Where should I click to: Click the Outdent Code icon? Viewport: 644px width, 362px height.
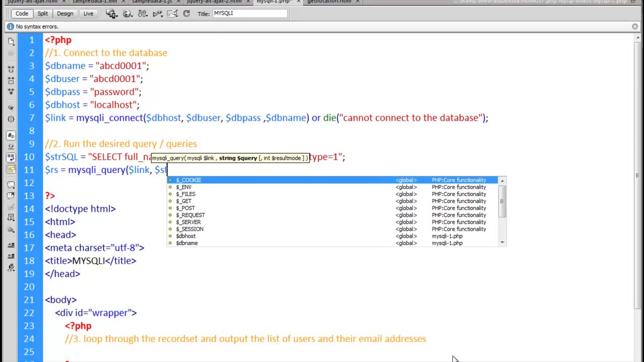pos(11,256)
